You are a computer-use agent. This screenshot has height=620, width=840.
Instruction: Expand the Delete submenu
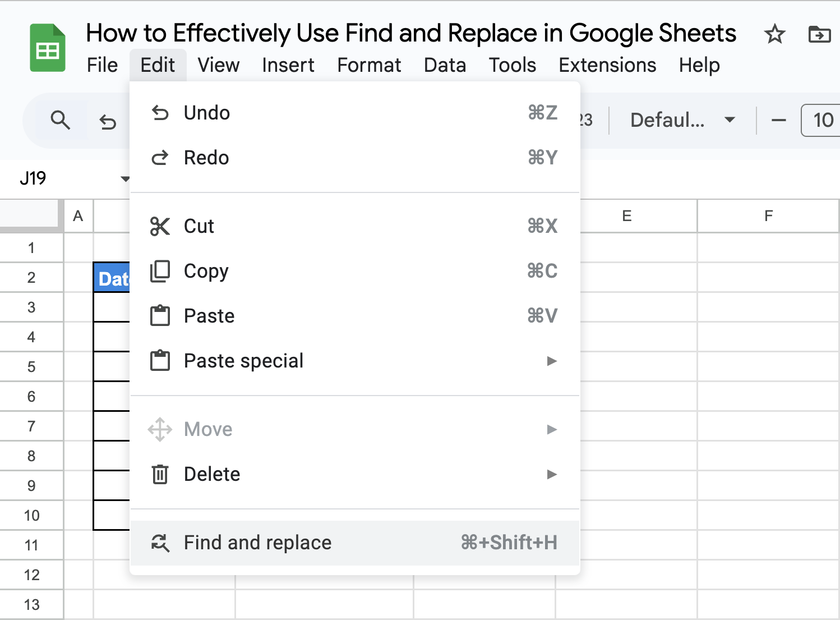point(355,474)
